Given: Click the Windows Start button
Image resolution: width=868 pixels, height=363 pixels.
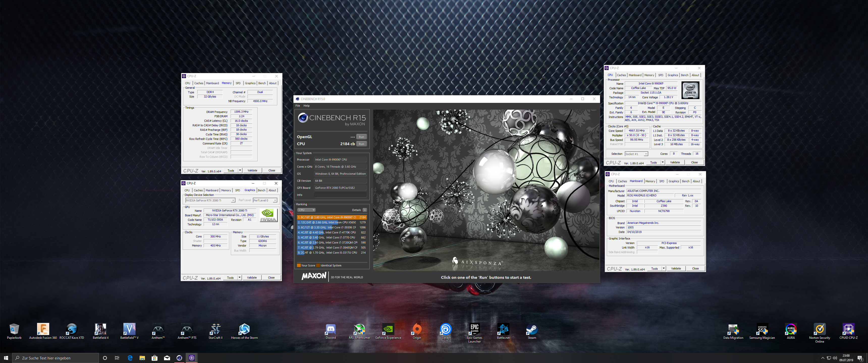Looking at the screenshot, I should pyautogui.click(x=6, y=358).
